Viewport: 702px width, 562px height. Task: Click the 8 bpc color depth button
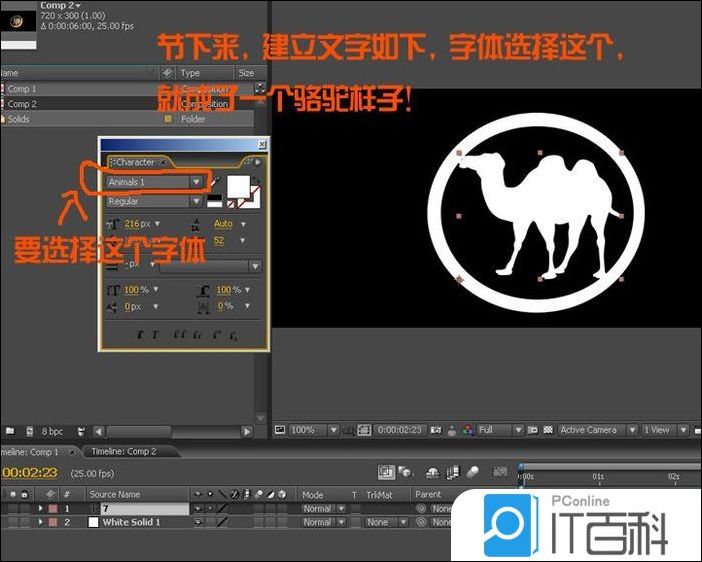click(x=52, y=432)
